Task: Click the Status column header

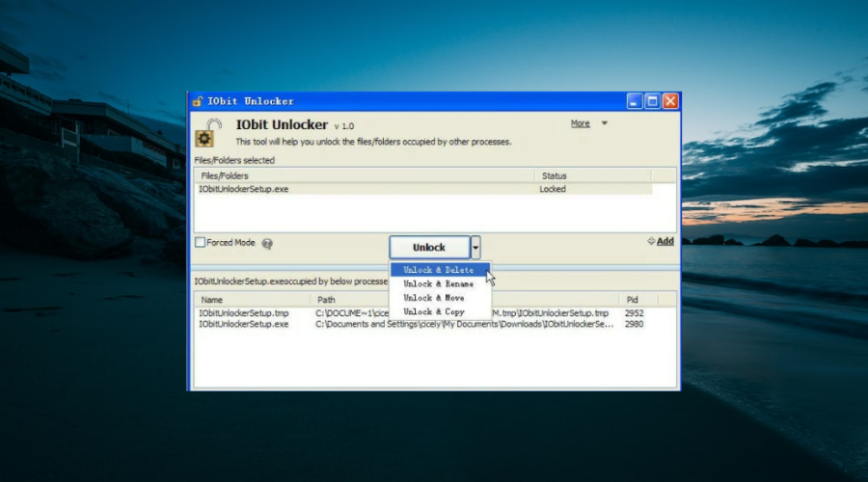Action: 592,175
